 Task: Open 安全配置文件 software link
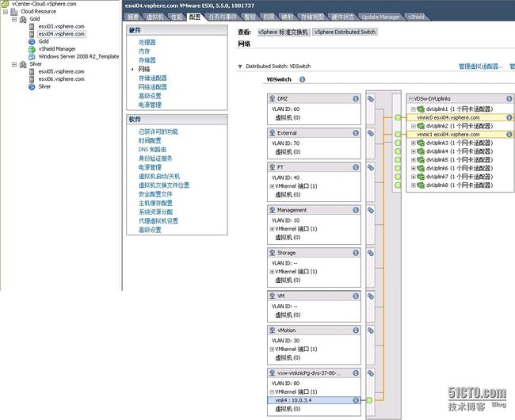click(x=155, y=194)
